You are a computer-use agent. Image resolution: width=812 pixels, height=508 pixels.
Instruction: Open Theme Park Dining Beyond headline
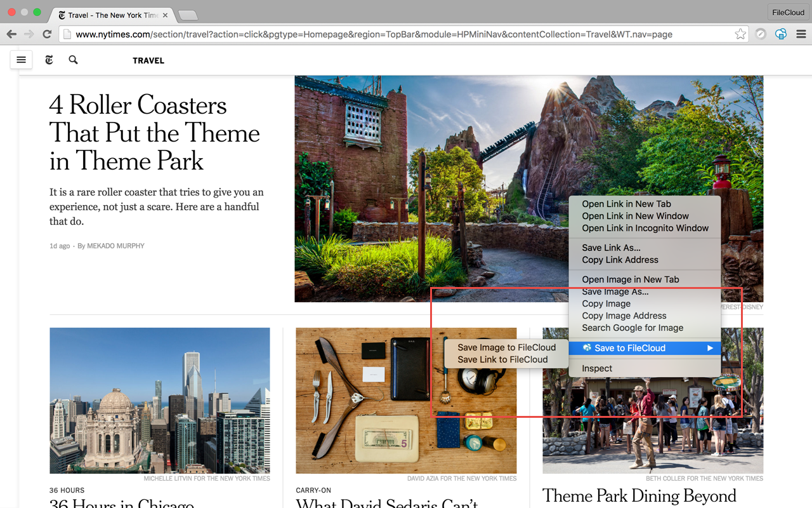tap(639, 495)
